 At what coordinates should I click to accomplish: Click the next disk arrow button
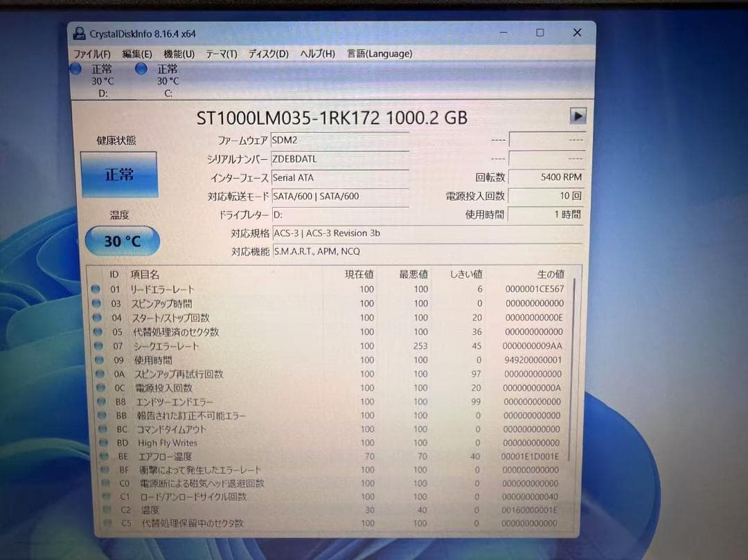579,116
